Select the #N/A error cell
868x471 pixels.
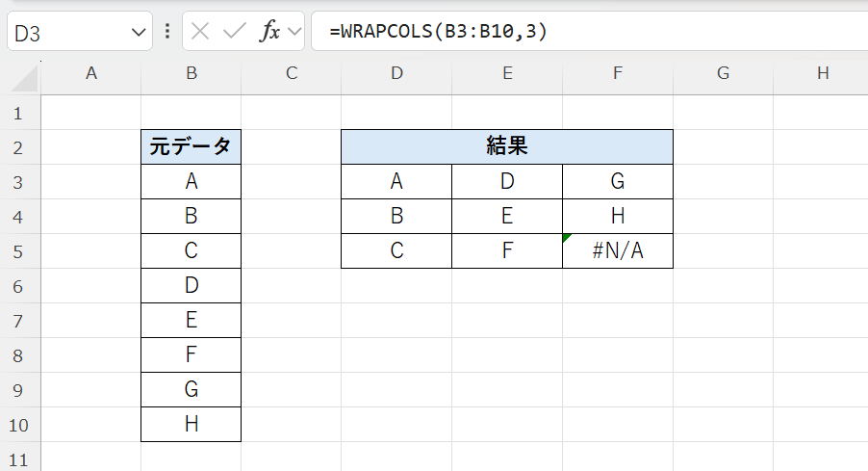pos(618,250)
